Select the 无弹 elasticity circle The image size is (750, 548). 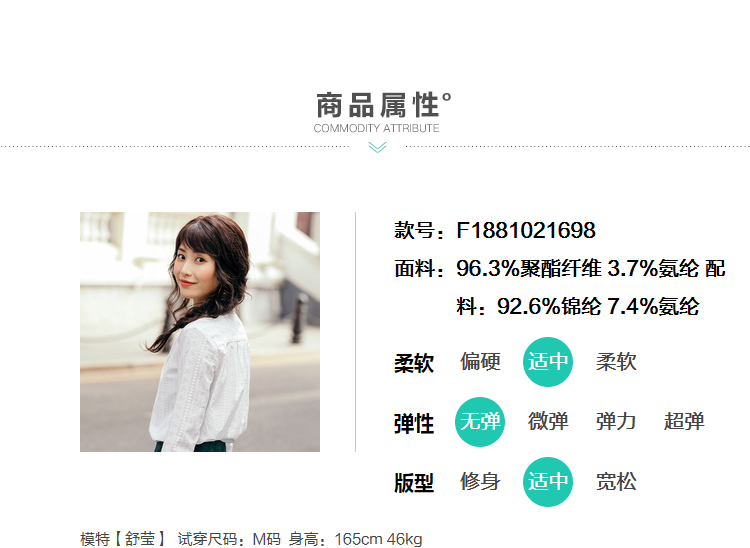click(x=480, y=422)
